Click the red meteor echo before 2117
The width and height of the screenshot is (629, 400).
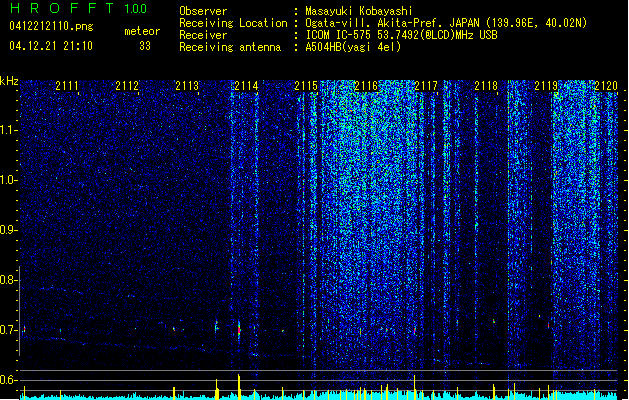pos(415,331)
